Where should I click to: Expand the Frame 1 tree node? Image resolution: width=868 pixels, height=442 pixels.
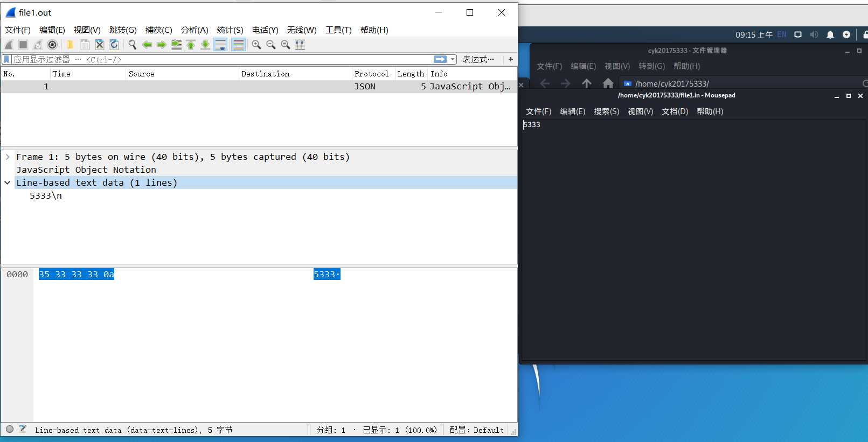[8, 157]
